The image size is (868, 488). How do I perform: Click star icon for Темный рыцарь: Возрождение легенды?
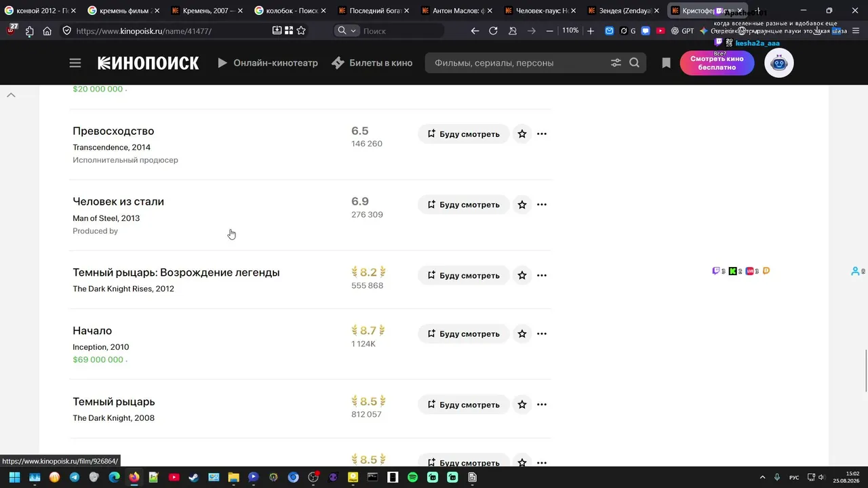(x=522, y=276)
